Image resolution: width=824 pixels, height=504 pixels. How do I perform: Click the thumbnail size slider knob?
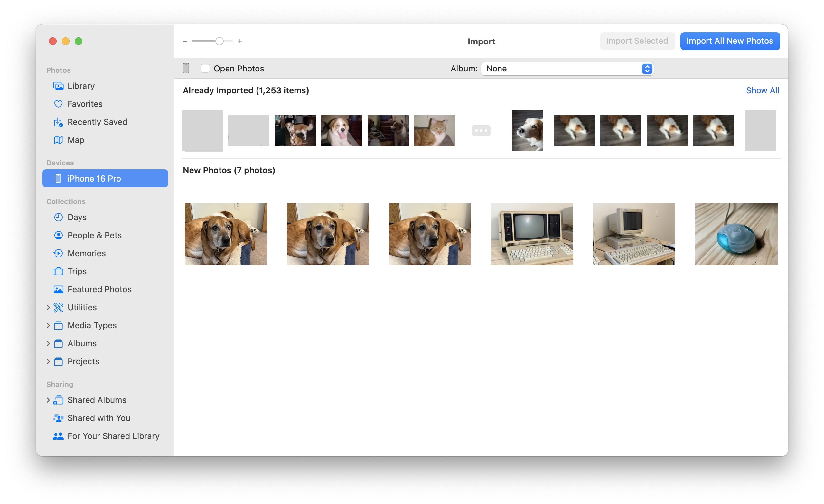pyautogui.click(x=219, y=41)
